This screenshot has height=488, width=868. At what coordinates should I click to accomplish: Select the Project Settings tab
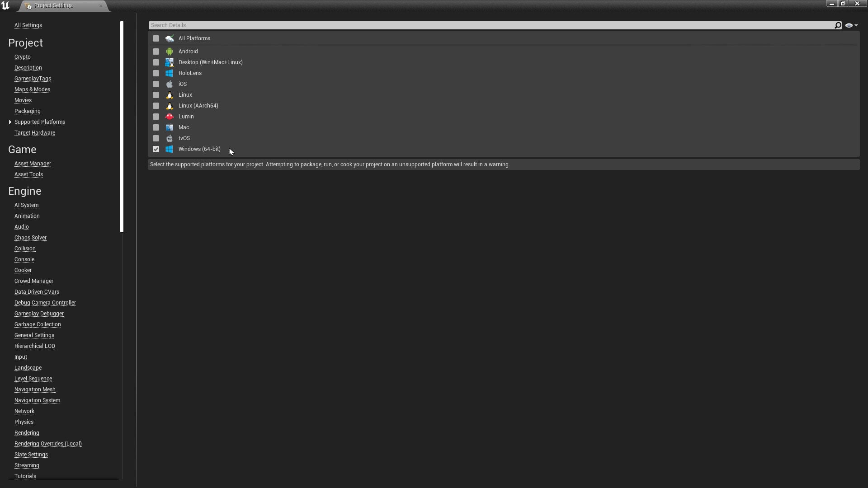point(63,6)
